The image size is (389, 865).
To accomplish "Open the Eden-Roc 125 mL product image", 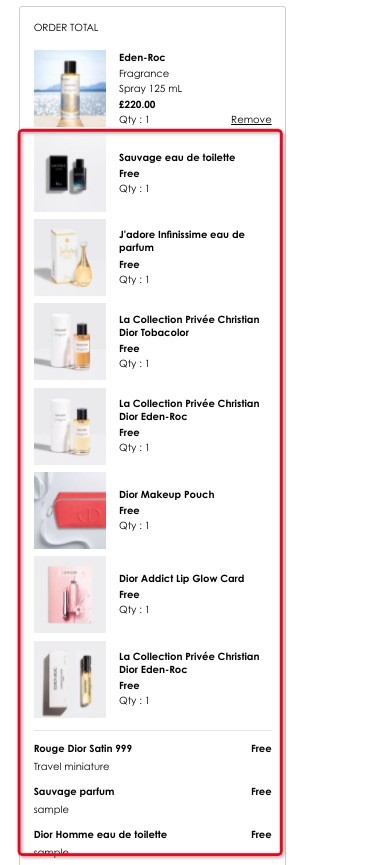I will [70, 88].
